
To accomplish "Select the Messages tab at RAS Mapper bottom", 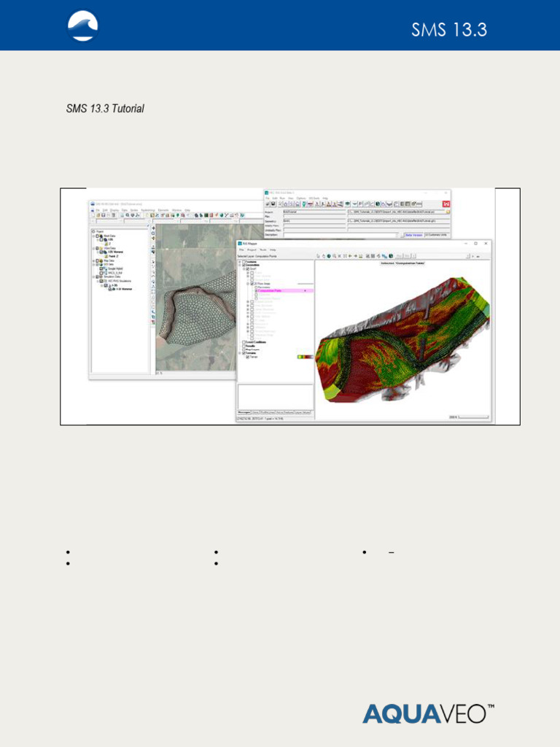I will pyautogui.click(x=244, y=413).
